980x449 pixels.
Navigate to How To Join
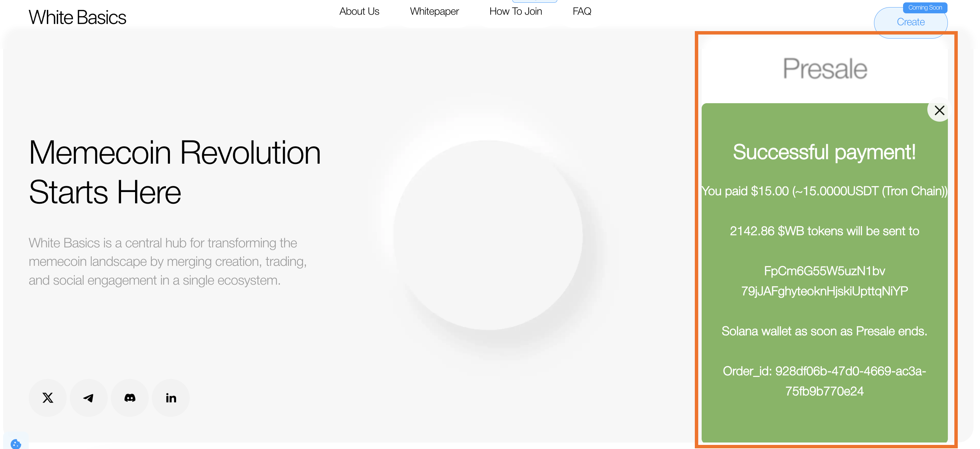516,11
